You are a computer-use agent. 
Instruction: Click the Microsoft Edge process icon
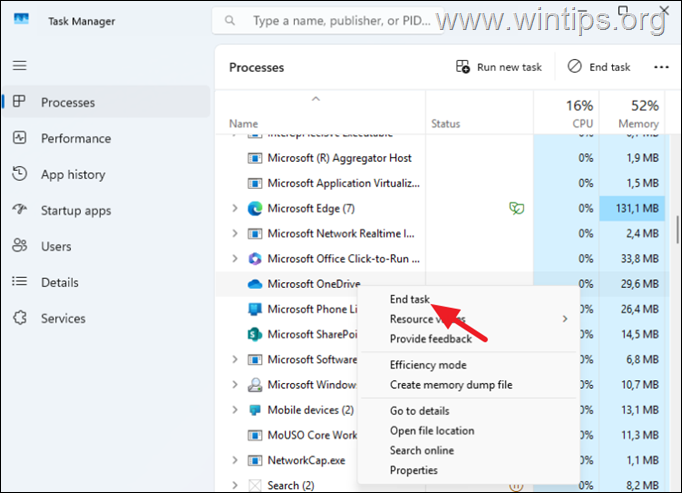254,208
